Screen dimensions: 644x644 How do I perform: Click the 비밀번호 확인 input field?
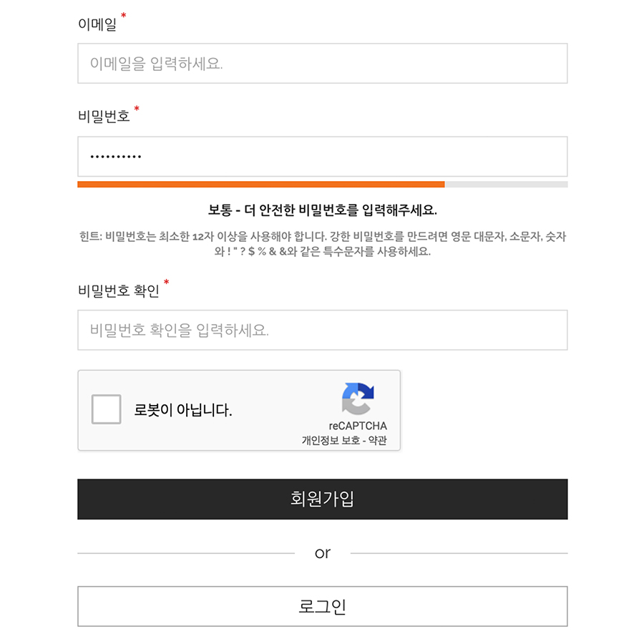323,330
